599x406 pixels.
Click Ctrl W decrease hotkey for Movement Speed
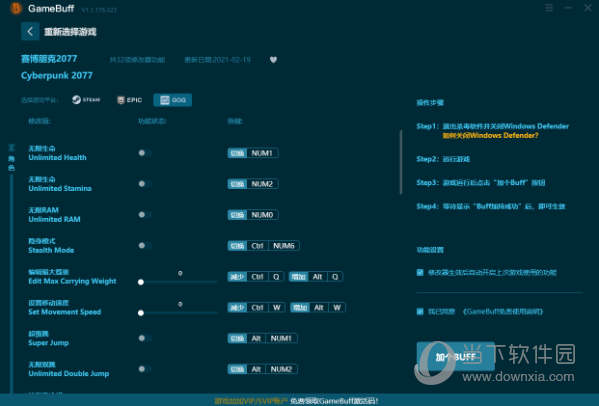pos(256,307)
